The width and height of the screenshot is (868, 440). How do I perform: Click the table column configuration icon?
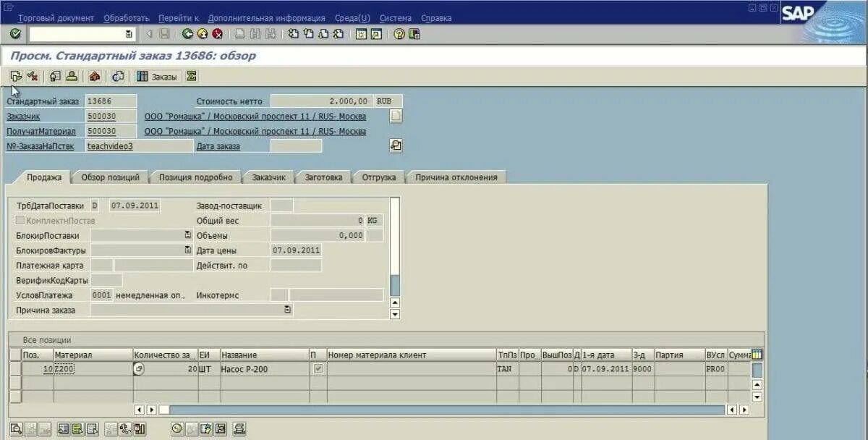click(757, 355)
